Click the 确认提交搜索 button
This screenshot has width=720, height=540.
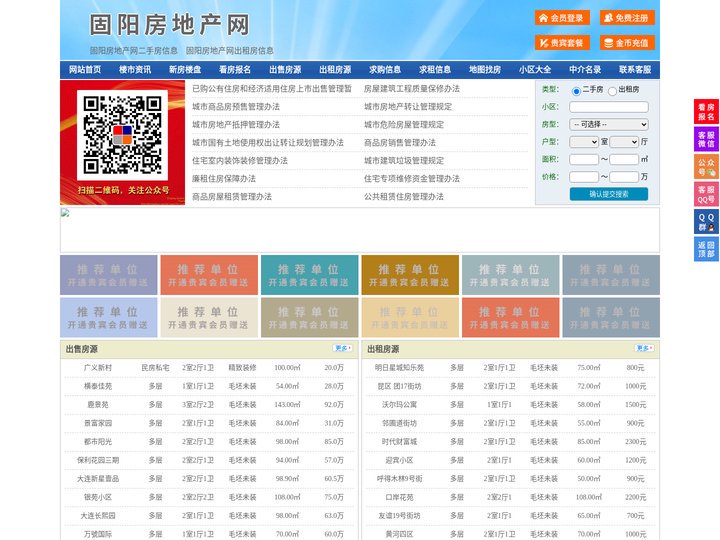pyautogui.click(x=609, y=194)
